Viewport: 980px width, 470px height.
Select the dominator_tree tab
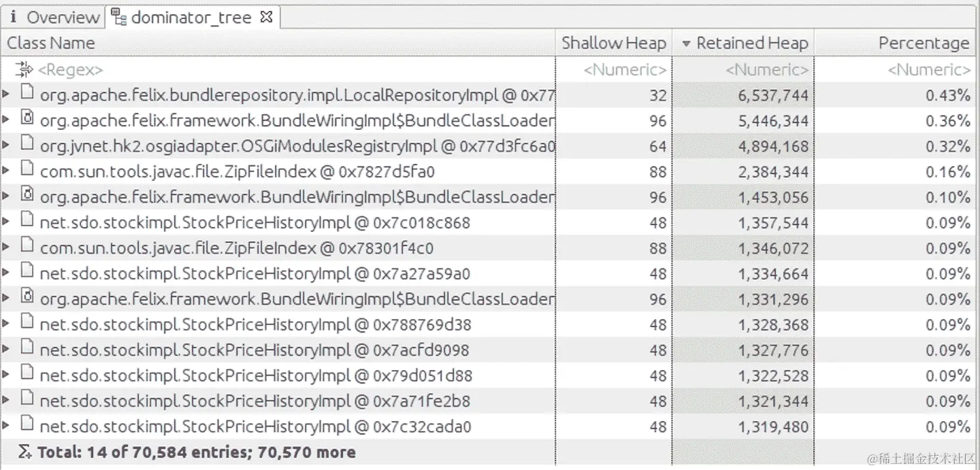(191, 17)
